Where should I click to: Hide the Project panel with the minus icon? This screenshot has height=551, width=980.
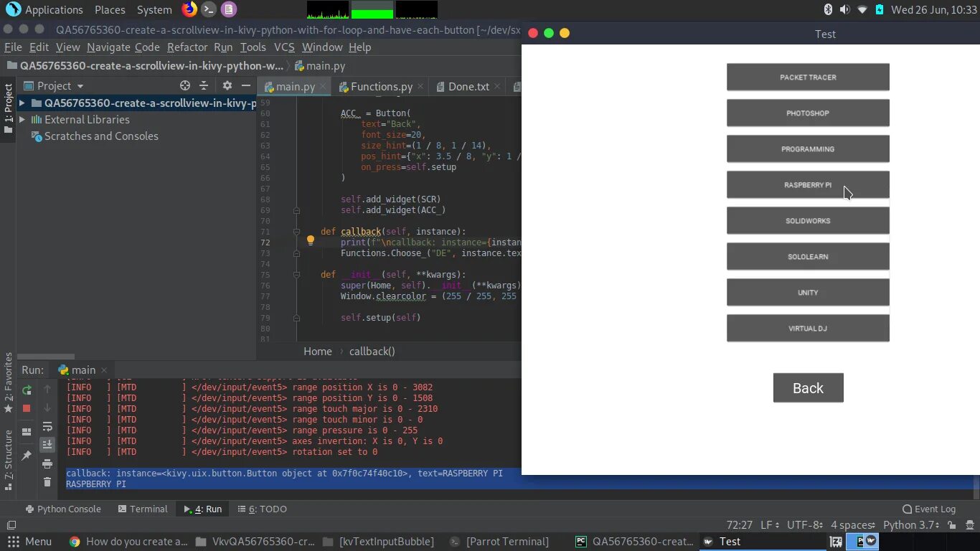point(246,85)
